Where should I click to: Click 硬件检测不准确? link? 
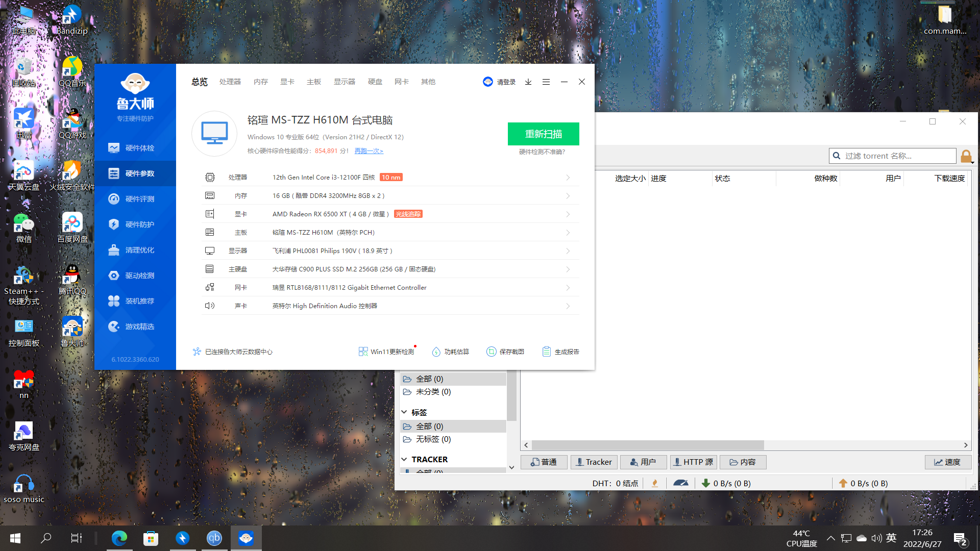[x=542, y=152]
